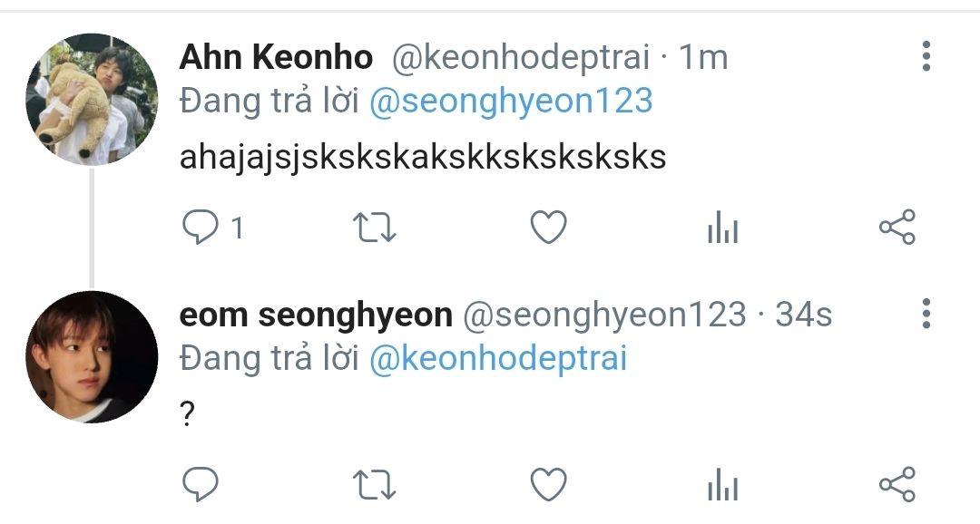980x524 pixels.
Task: Open more options for eom seonghyeon's tweet
Action: pos(926,313)
